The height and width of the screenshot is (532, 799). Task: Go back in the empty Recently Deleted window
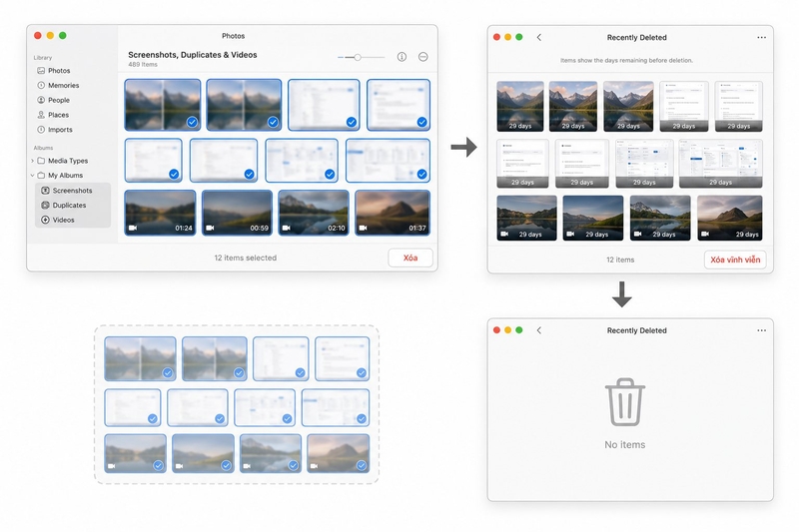539,330
